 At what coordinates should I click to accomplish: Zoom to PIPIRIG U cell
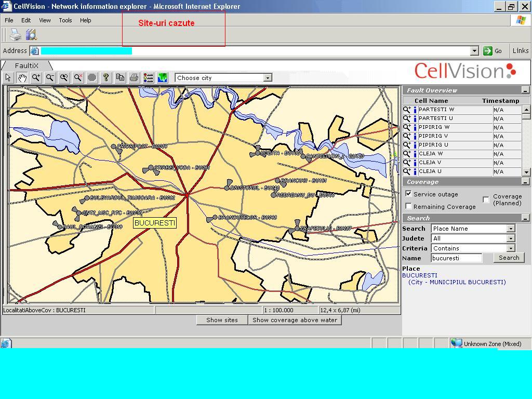(x=407, y=145)
